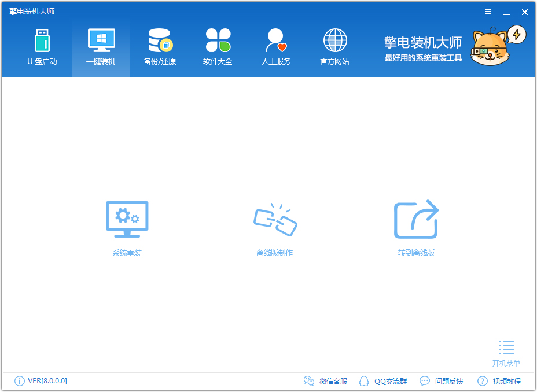Open 备份/还原 database icon
The height and width of the screenshot is (392, 537).
tap(160, 40)
